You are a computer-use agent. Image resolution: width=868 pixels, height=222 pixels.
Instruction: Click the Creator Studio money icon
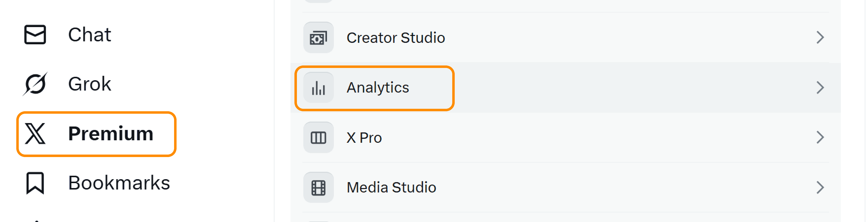pyautogui.click(x=318, y=38)
